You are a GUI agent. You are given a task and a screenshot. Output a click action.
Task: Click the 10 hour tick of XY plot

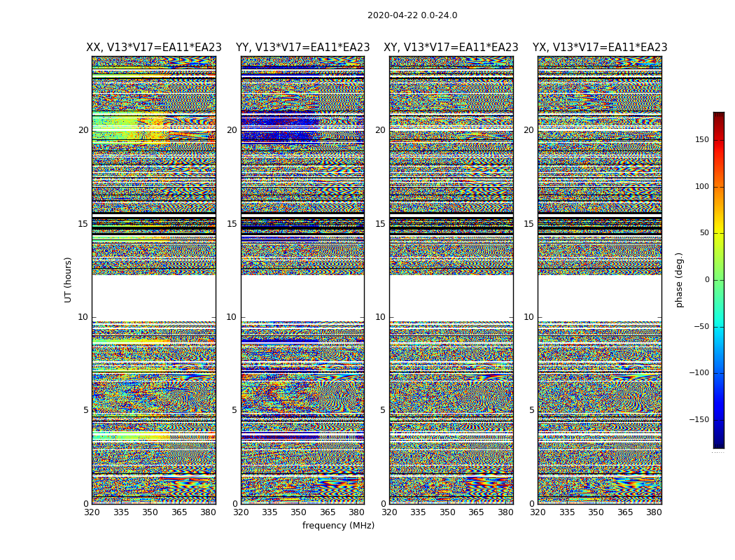pyautogui.click(x=380, y=317)
